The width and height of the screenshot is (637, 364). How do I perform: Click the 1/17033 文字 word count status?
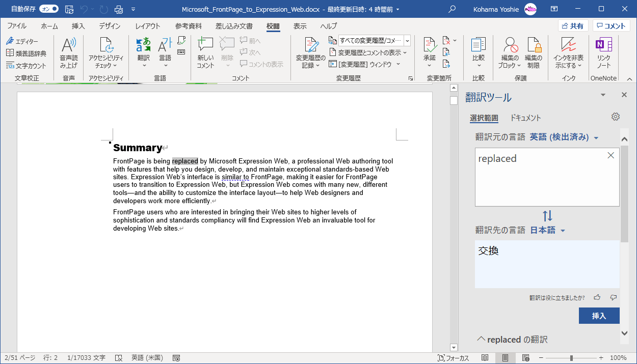tap(86, 358)
